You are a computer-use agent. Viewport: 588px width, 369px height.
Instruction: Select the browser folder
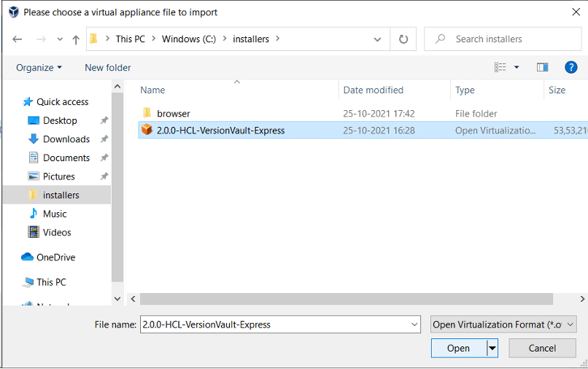pos(173,114)
